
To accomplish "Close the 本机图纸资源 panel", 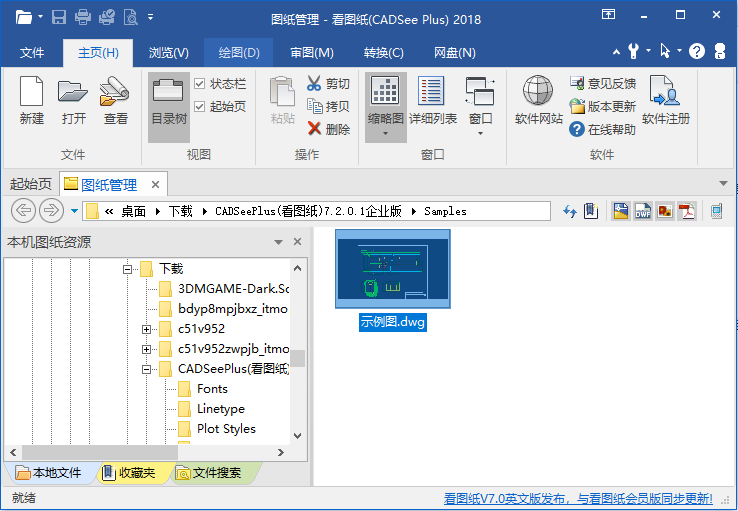I will point(297,242).
